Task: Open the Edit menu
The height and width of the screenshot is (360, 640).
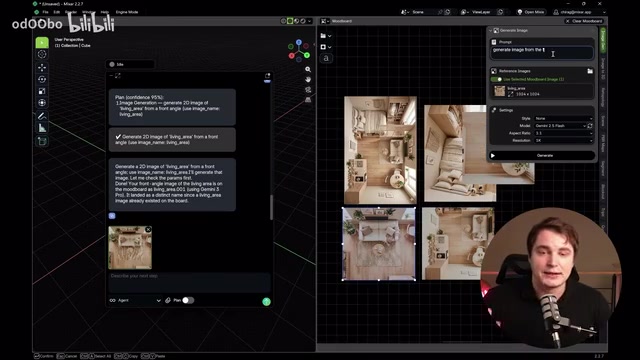Action: pos(57,12)
